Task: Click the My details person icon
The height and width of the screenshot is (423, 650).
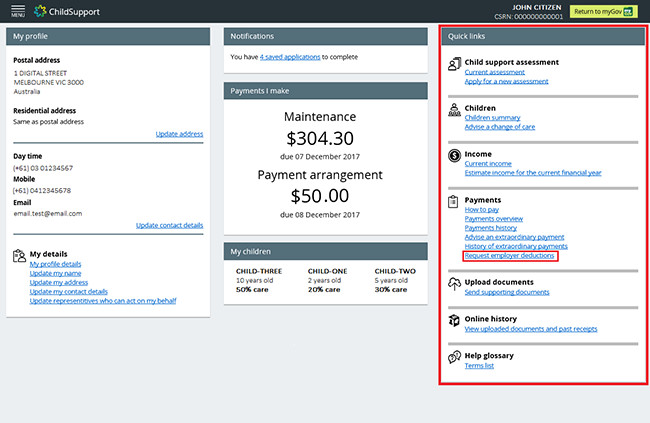Action: 20,256
